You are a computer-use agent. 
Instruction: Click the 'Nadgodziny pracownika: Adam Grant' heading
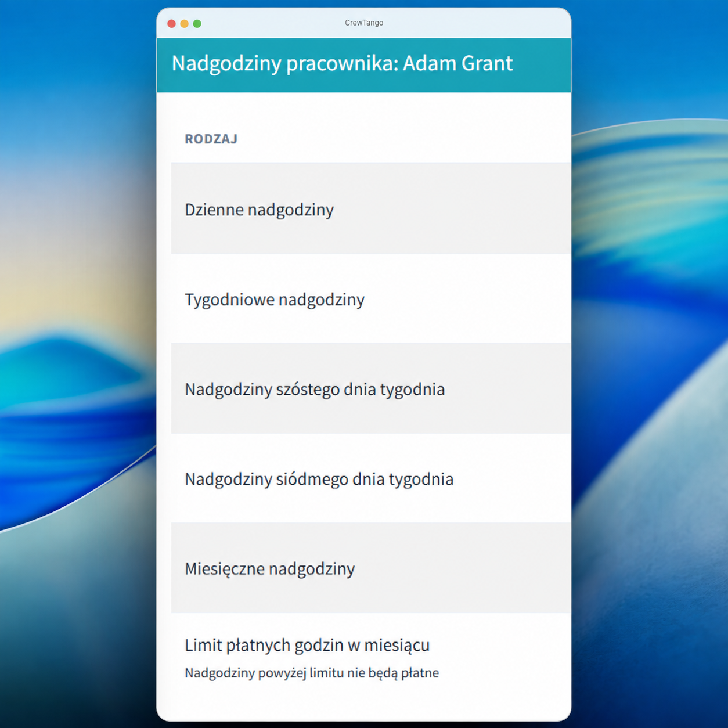342,63
